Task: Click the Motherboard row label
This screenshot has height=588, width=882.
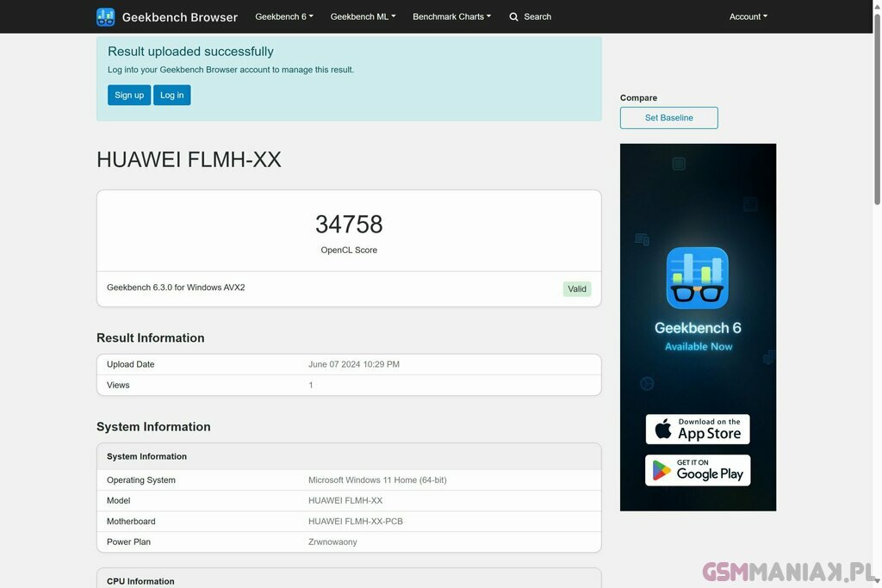Action: (x=131, y=521)
